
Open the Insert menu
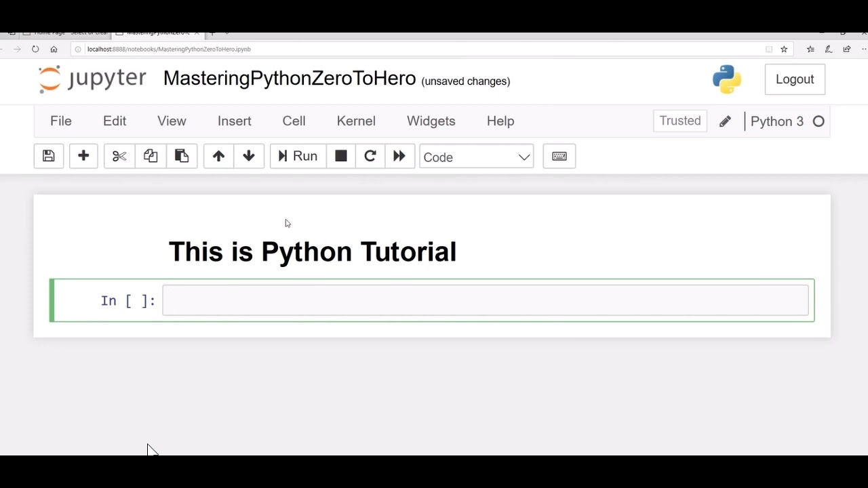[235, 121]
